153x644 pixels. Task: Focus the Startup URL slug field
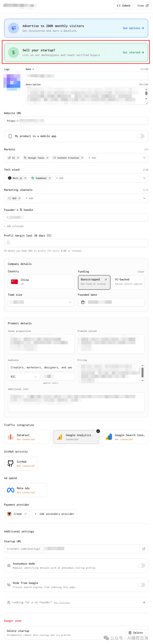tap(91, 549)
